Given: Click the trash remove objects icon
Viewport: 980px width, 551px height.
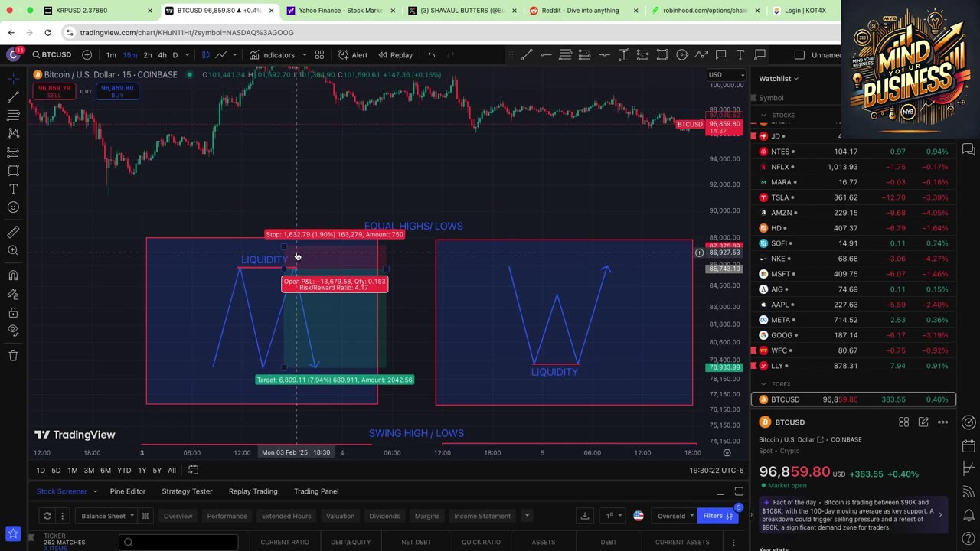Looking at the screenshot, I should click(13, 356).
